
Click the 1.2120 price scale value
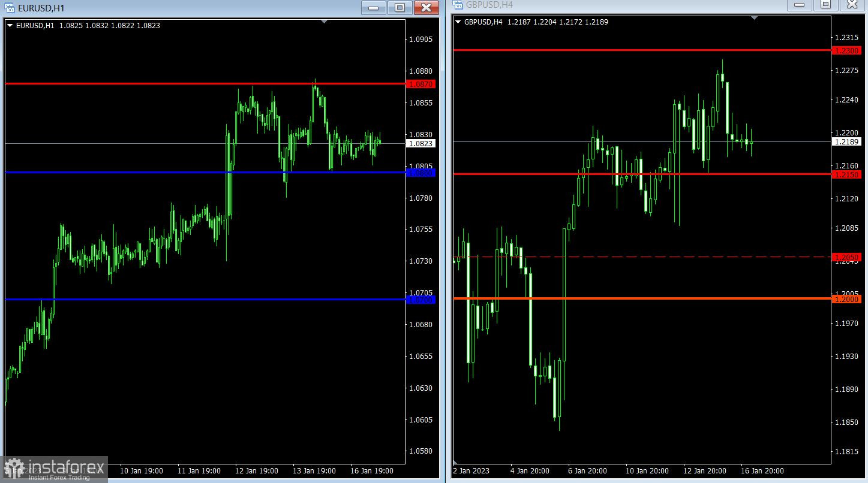[x=846, y=199]
